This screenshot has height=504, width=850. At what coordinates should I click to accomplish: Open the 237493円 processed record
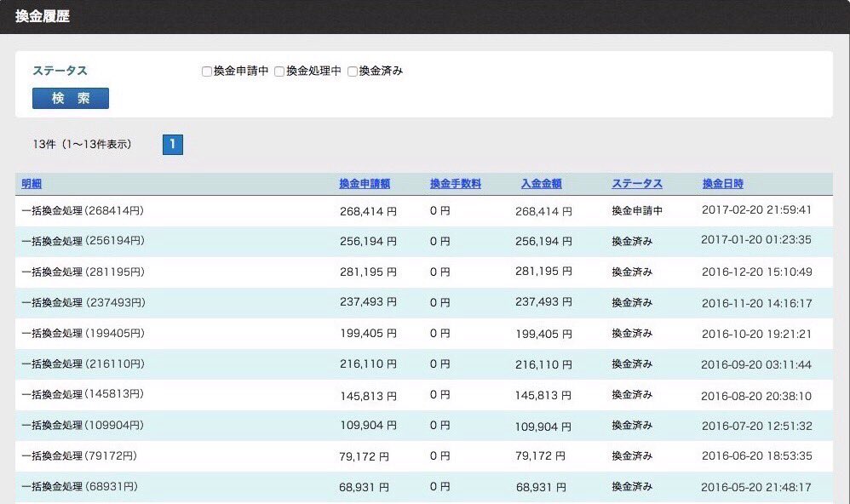(83, 302)
